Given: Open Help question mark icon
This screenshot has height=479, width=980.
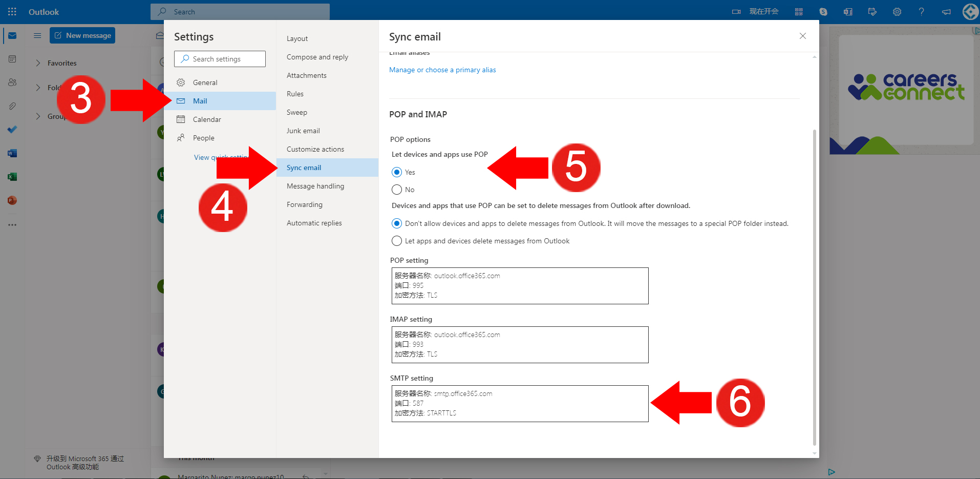Looking at the screenshot, I should click(x=922, y=11).
